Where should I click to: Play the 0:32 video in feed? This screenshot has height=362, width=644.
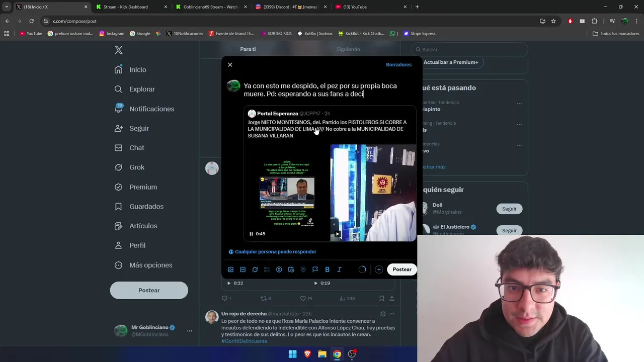point(229,283)
